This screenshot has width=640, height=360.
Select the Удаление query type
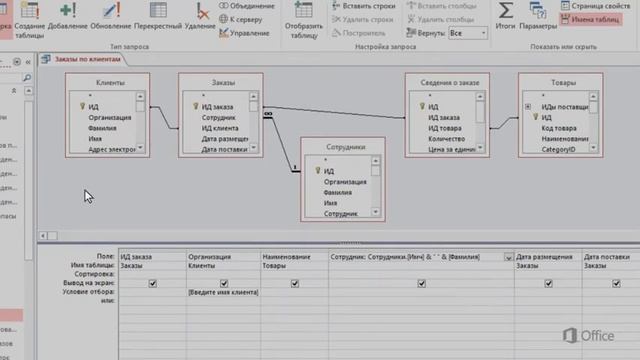coord(200,16)
